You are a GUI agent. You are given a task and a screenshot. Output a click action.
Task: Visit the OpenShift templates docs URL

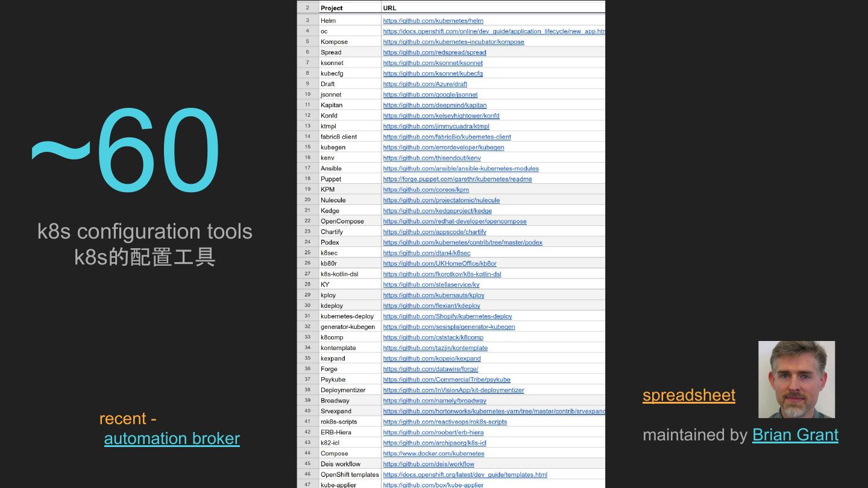point(465,475)
